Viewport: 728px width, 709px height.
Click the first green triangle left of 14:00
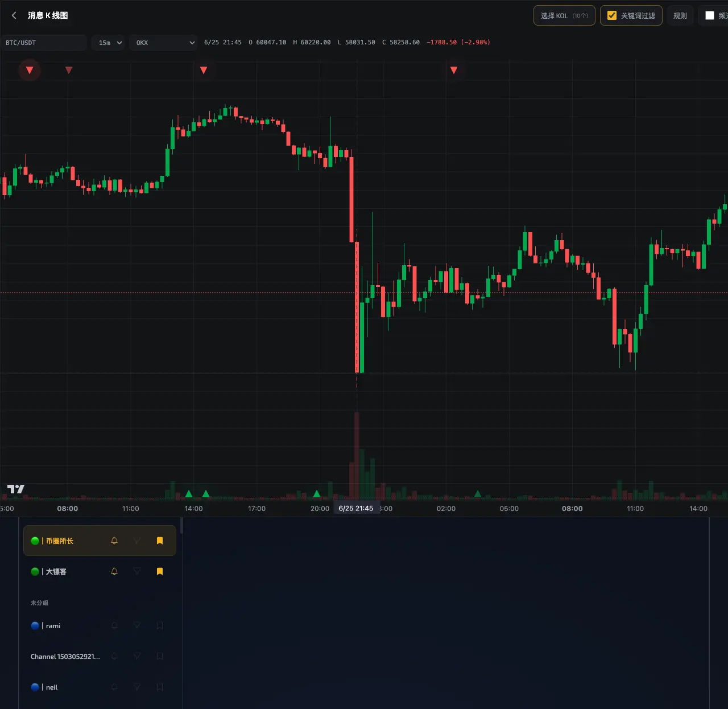[x=189, y=493]
